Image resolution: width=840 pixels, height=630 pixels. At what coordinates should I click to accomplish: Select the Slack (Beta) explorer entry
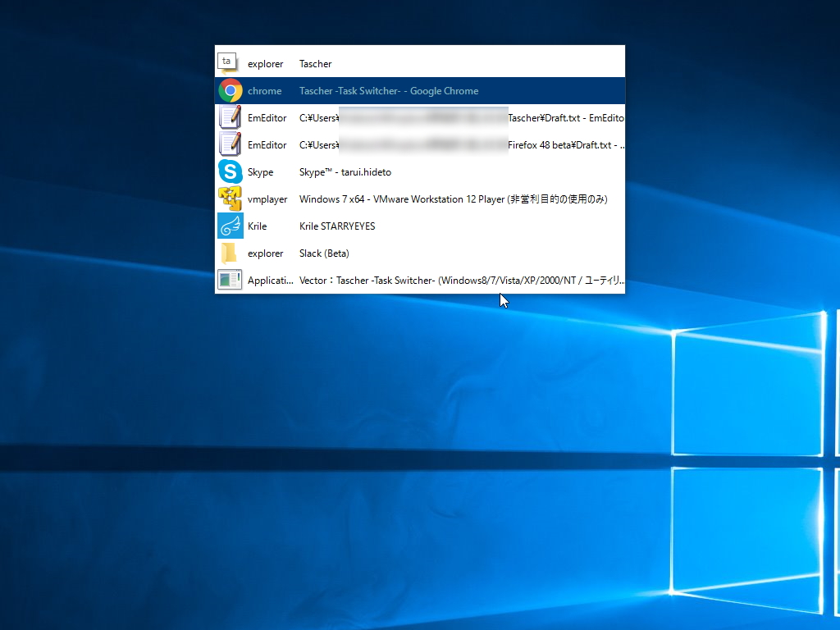(x=324, y=253)
